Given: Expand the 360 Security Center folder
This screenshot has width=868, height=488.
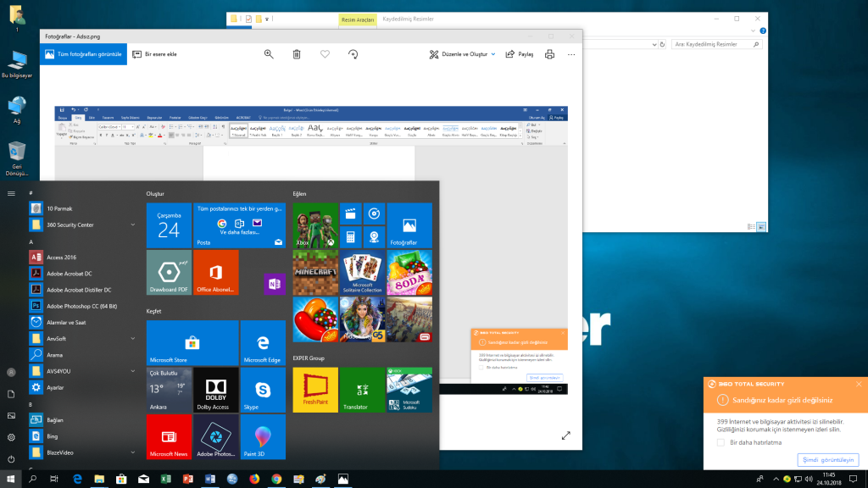Looking at the screenshot, I should [x=133, y=225].
